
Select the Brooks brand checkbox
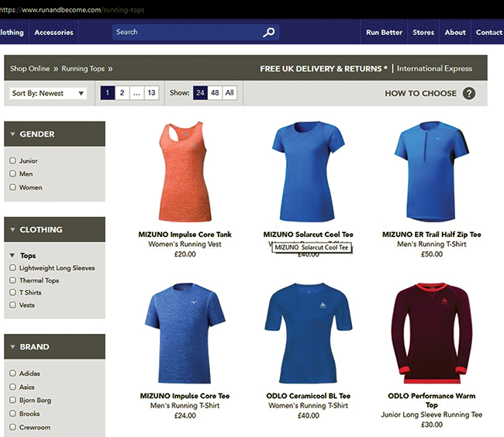[12, 414]
